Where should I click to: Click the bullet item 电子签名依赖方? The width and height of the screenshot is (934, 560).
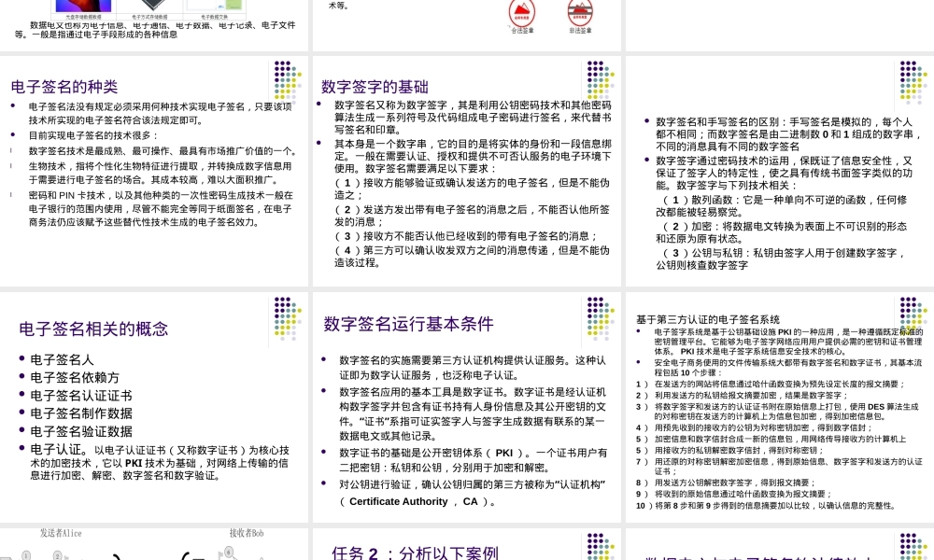[x=75, y=378]
